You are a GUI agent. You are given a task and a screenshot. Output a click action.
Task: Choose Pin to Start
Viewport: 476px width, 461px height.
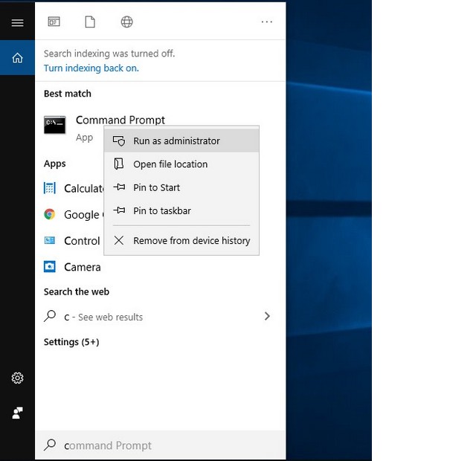(181, 187)
